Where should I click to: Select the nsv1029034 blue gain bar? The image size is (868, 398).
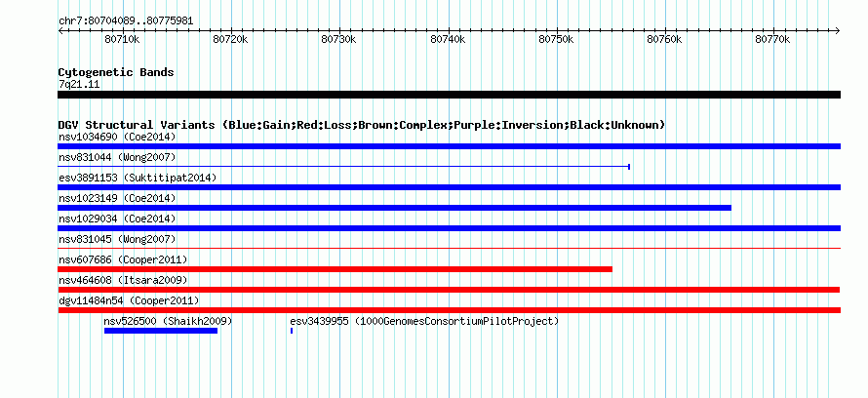point(449,228)
